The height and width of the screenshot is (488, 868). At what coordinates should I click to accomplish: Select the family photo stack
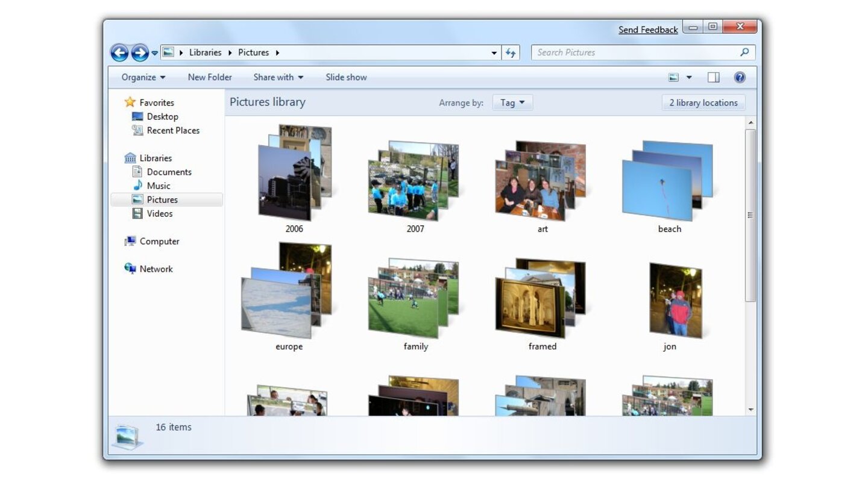coord(414,298)
